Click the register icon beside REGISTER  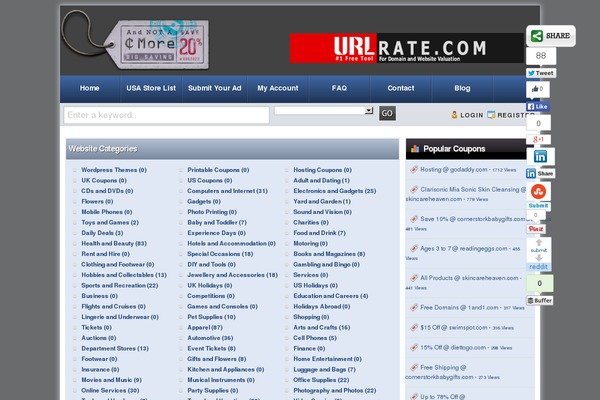[491, 115]
